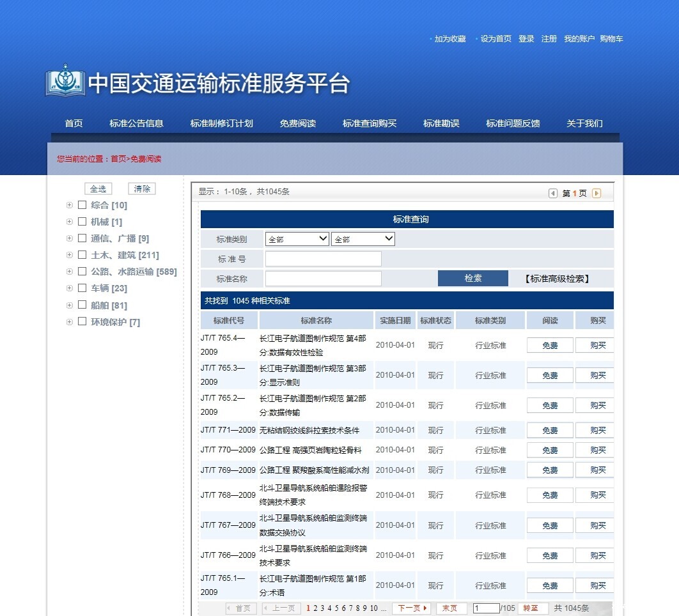The image size is (679, 616).
Task: Expand the 综合 category tree node
Action: click(x=70, y=205)
